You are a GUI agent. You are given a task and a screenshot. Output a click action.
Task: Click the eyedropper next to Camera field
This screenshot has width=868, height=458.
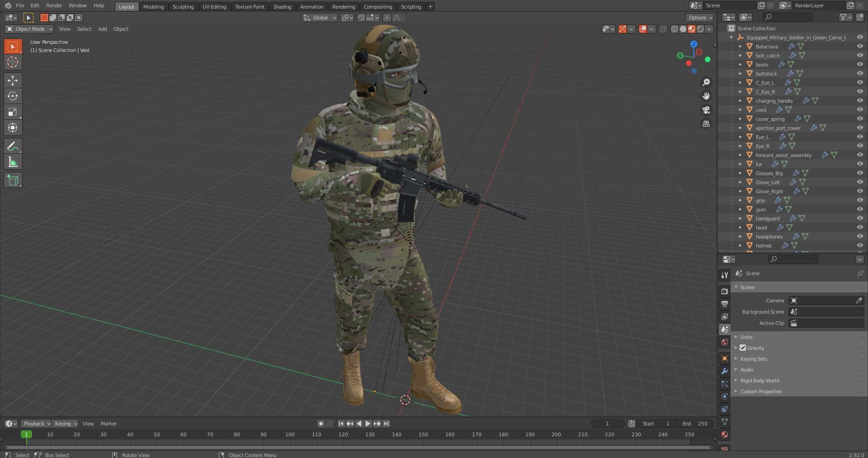click(859, 301)
